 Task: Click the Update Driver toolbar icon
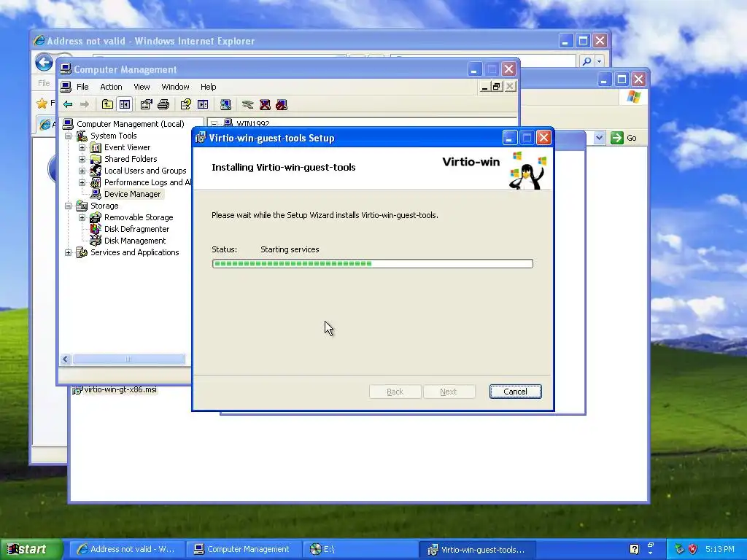(x=247, y=104)
